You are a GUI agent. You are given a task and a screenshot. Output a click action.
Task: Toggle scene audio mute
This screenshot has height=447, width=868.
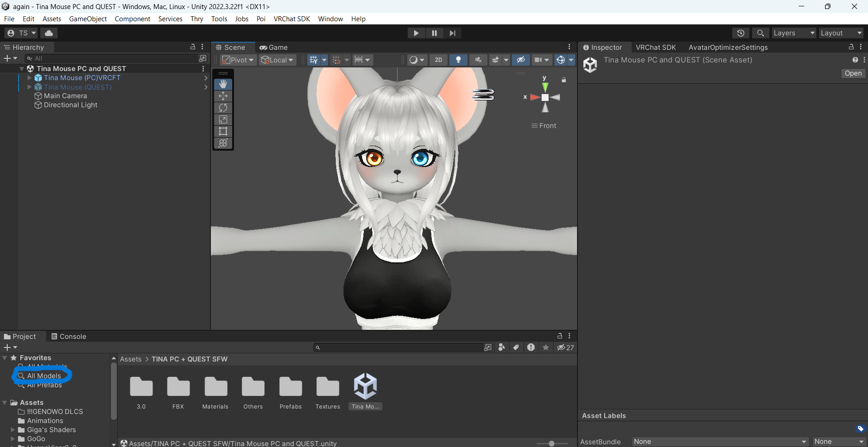478,60
